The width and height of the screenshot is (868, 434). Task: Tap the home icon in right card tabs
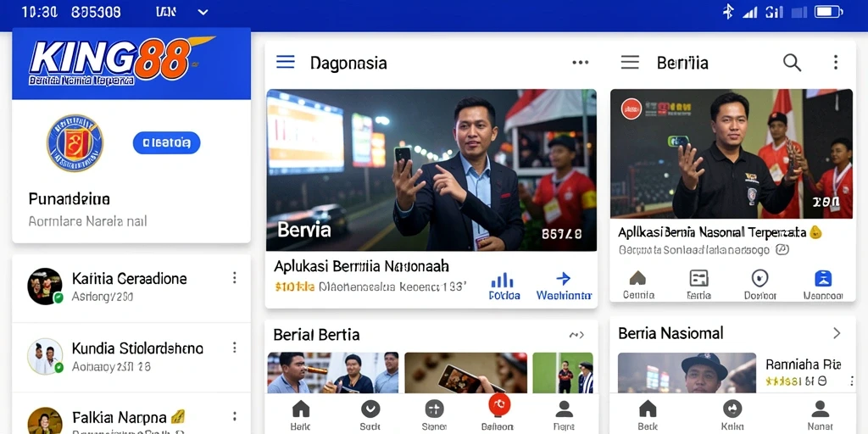coord(637,277)
